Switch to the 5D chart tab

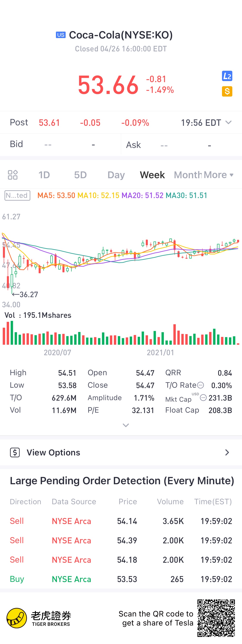80,175
